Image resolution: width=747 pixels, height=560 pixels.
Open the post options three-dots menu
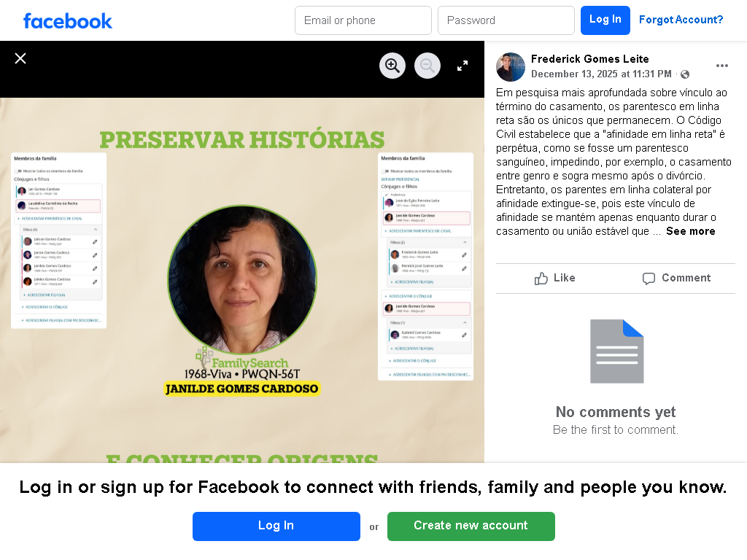coord(721,66)
